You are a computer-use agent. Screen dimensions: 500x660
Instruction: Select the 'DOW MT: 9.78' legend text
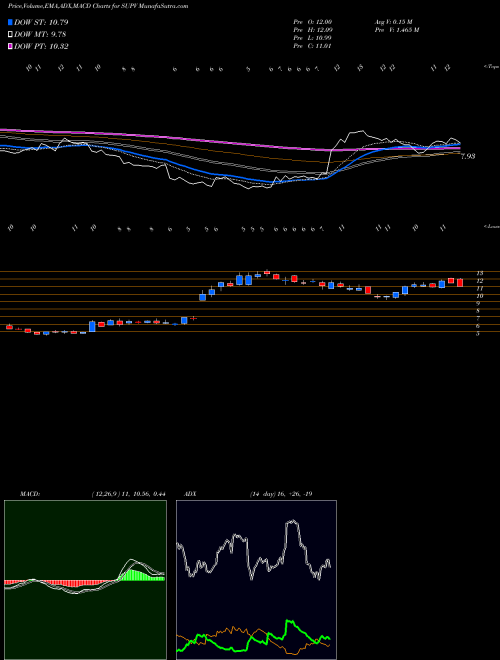click(x=40, y=35)
